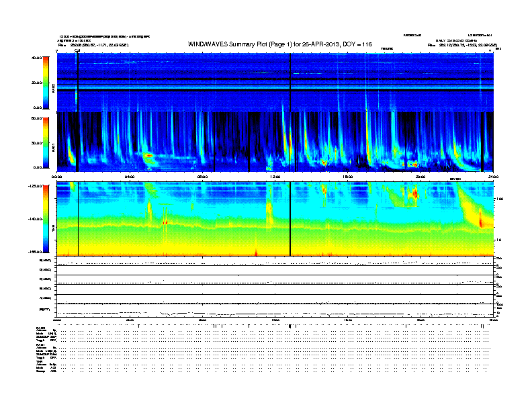Select the -125.00 label on TNR color bar
532x411 pixels.
pyautogui.click(x=35, y=186)
